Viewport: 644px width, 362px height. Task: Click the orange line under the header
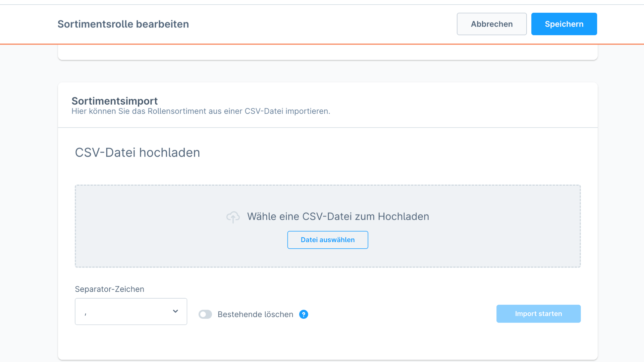click(x=322, y=44)
